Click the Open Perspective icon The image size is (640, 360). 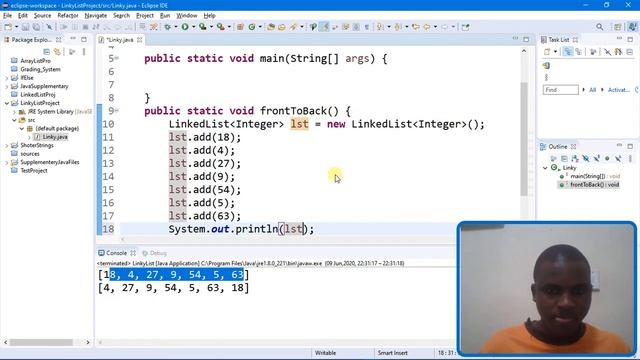pyautogui.click(x=618, y=27)
